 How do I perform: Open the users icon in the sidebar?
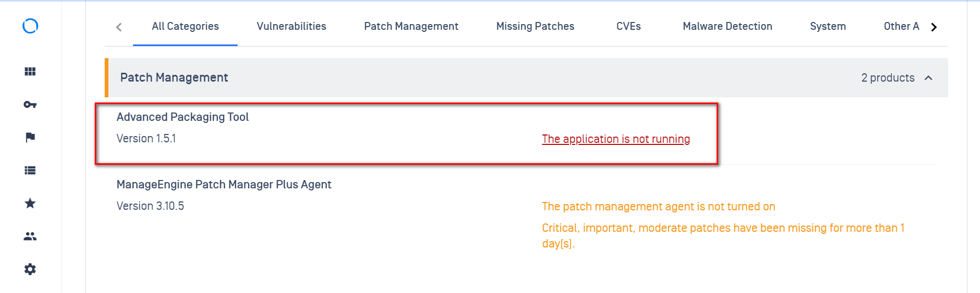click(x=30, y=236)
